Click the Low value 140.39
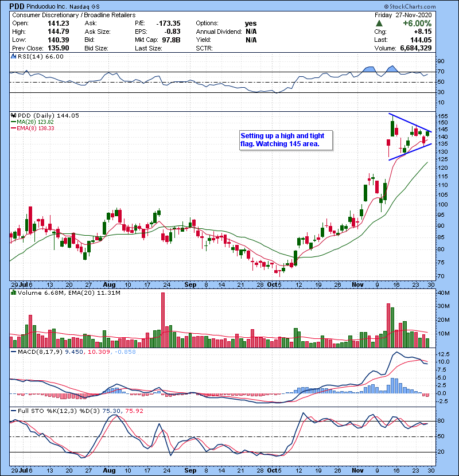This screenshot has width=459, height=476. click(x=59, y=40)
